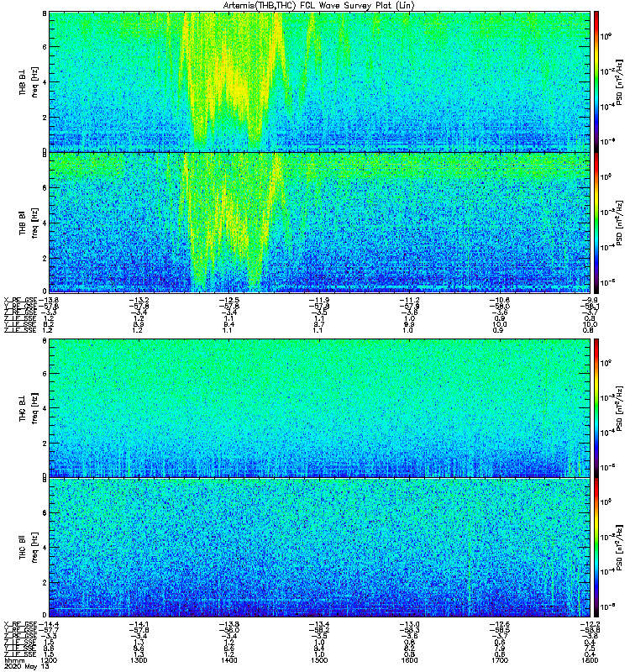Click the 'THC B∥ freq [Hz]' axis label

(29, 548)
